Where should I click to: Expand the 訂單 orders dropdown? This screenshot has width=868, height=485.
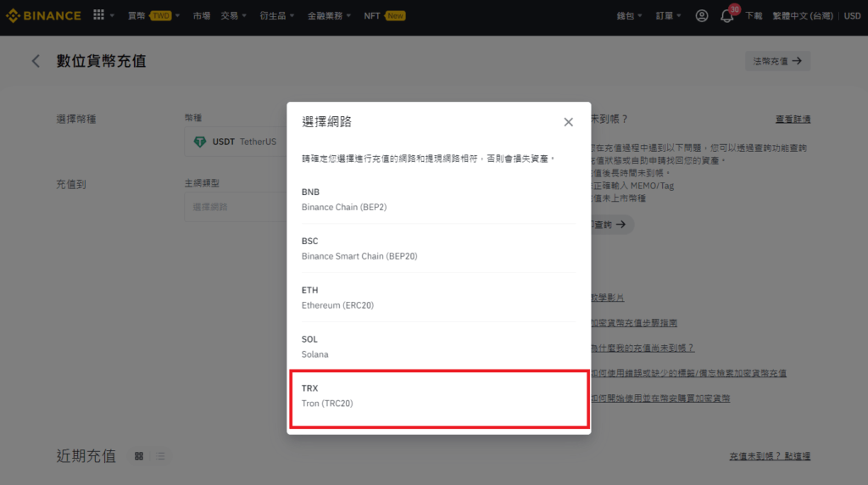coord(668,15)
